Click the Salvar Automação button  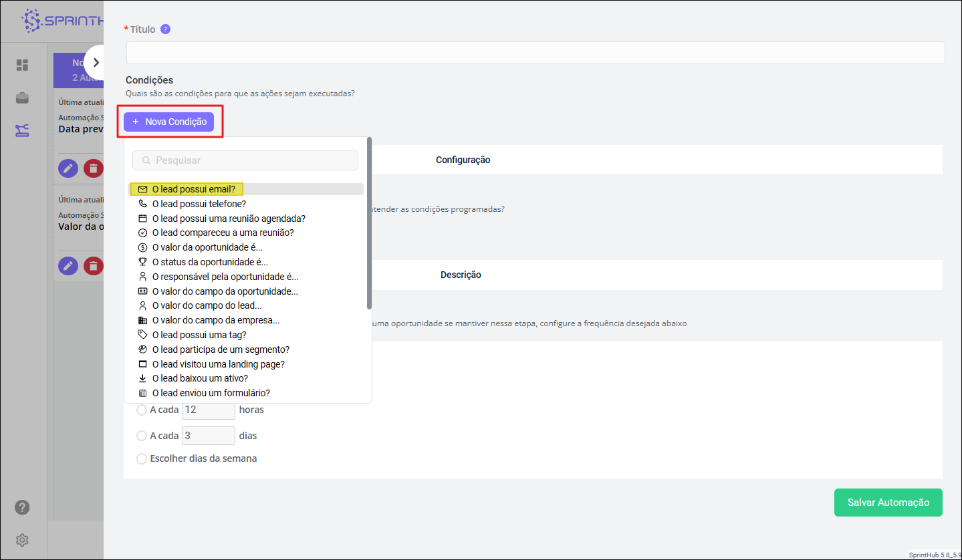coord(888,503)
